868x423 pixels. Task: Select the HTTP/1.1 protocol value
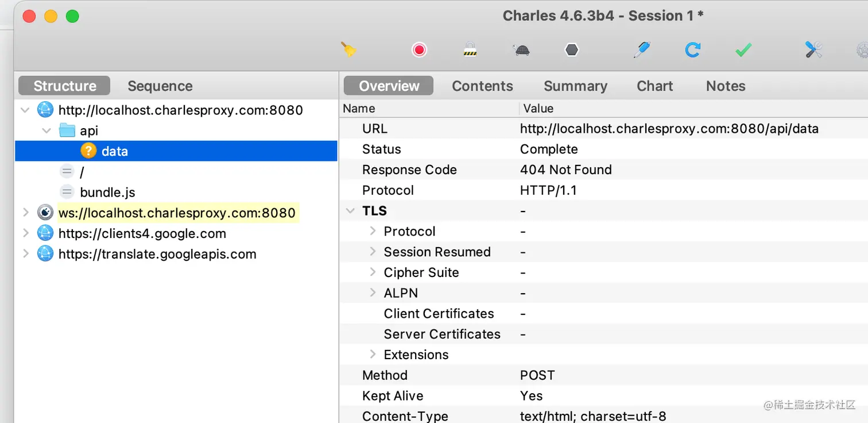pos(548,191)
